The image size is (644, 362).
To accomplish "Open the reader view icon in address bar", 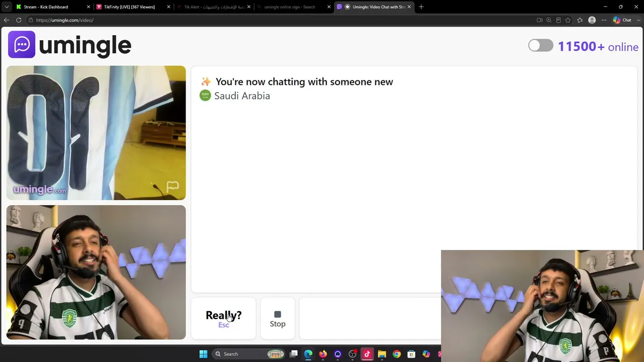I will click(558, 20).
